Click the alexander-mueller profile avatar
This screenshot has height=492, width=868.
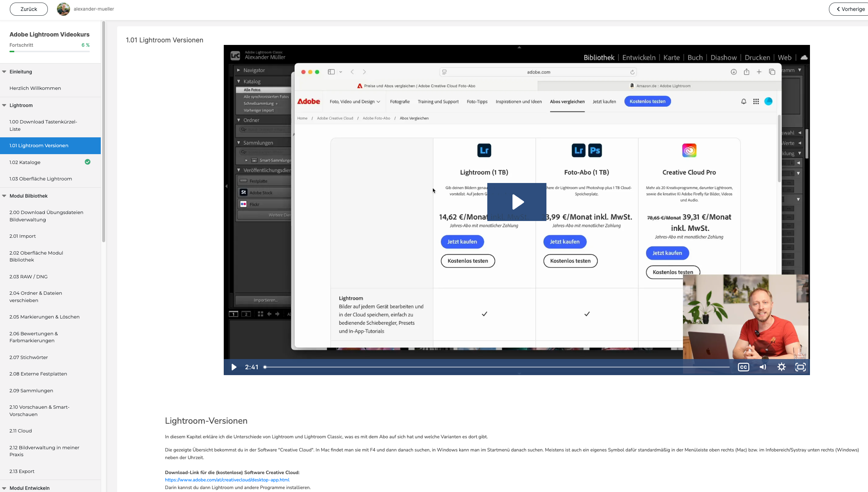(x=64, y=9)
